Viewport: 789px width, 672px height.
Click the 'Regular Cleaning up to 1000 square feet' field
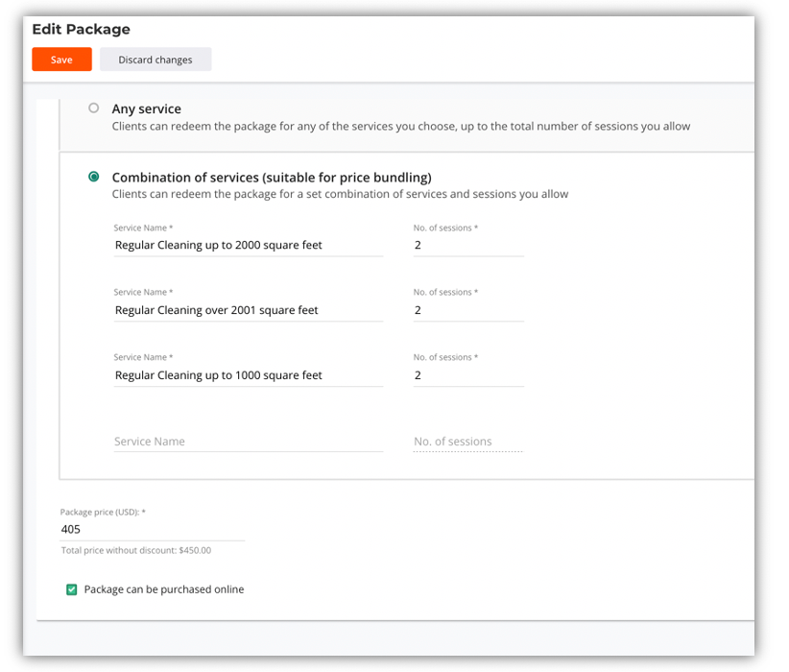pos(248,376)
